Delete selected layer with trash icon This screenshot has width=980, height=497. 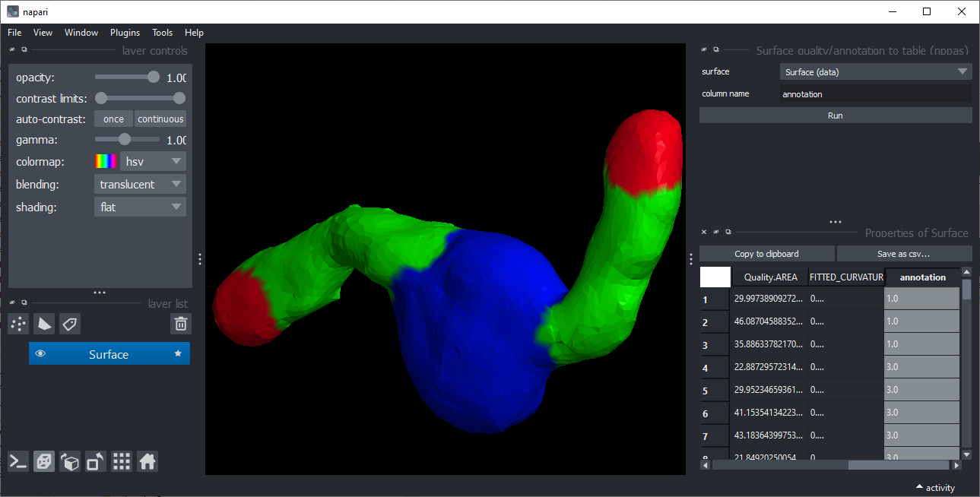[181, 324]
